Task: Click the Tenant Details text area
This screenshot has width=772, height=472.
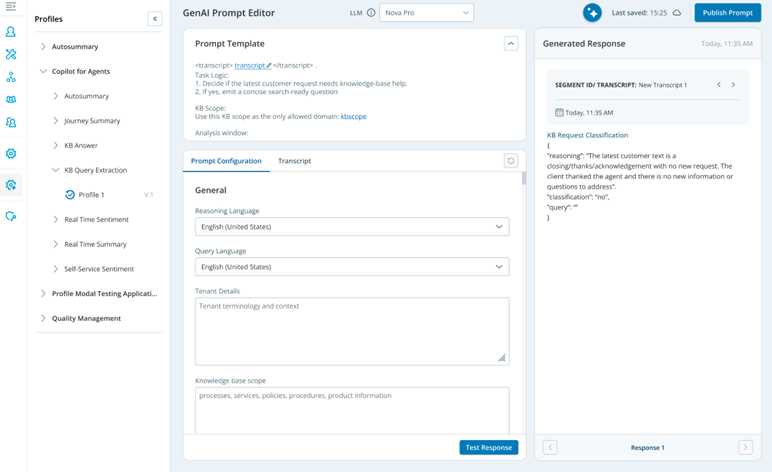Action: tap(351, 330)
